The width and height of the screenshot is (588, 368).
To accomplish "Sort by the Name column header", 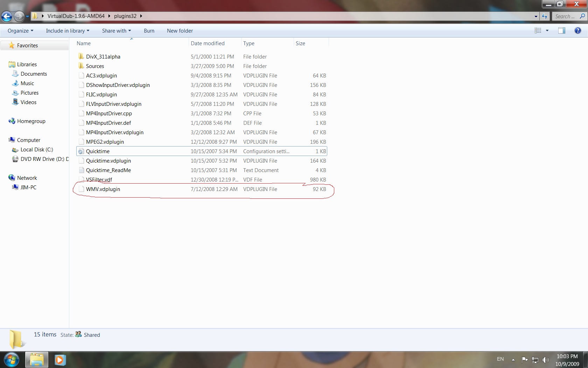I will (132, 43).
